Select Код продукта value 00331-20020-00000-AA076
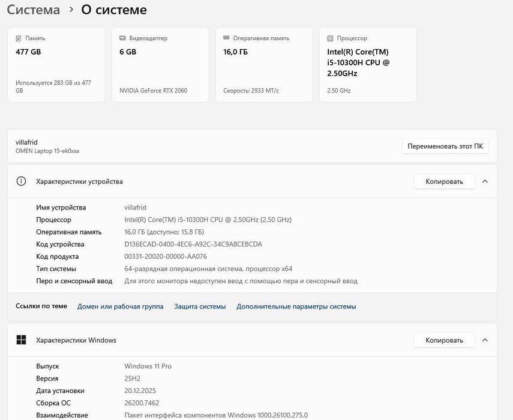The height and width of the screenshot is (420, 513). (x=166, y=256)
